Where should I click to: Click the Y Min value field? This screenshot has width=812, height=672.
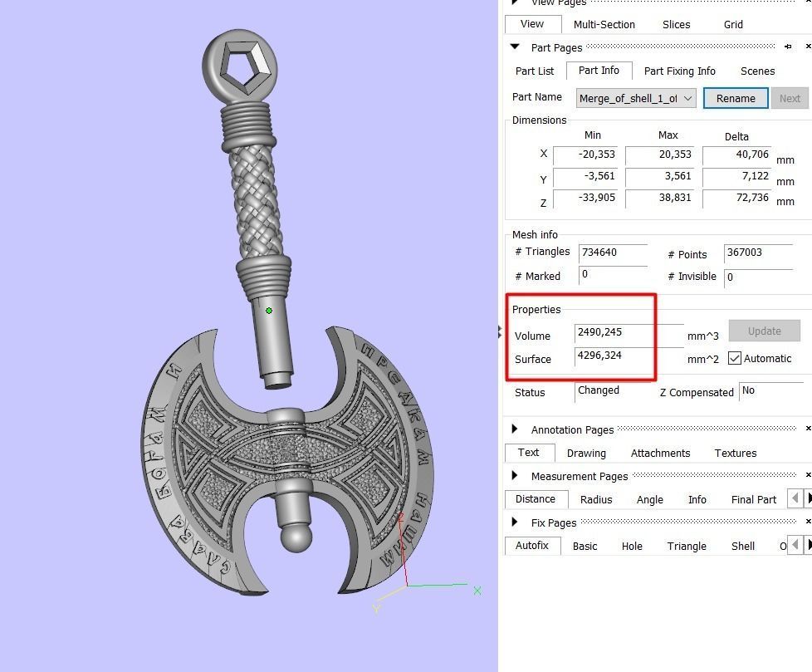pyautogui.click(x=585, y=176)
